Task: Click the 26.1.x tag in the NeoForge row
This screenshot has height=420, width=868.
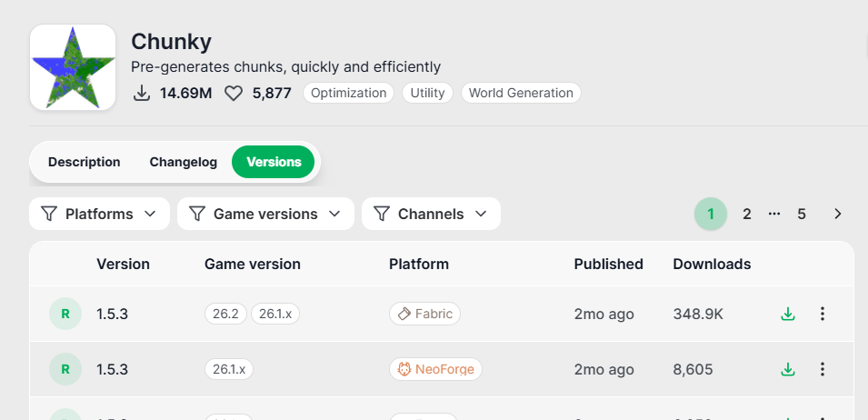Action: [229, 369]
